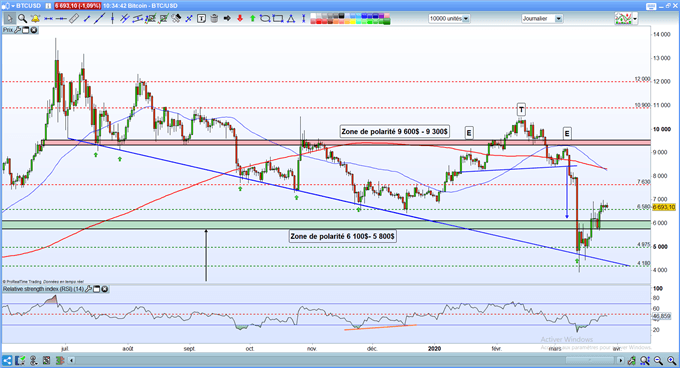Open Prix panel wrench settings
The image size is (680, 368).
(18, 30)
